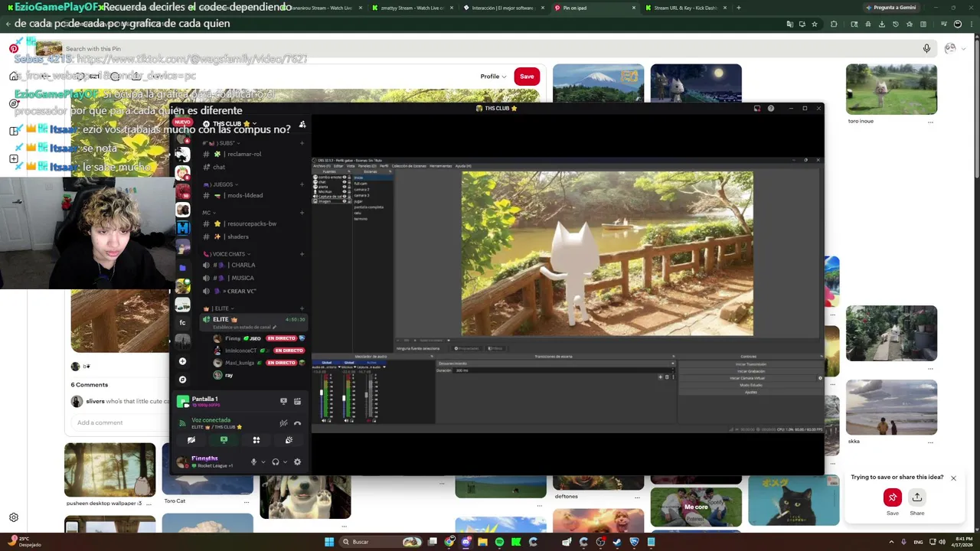Click the Discord add a server plus icon
The height and width of the screenshot is (551, 980).
click(x=182, y=360)
